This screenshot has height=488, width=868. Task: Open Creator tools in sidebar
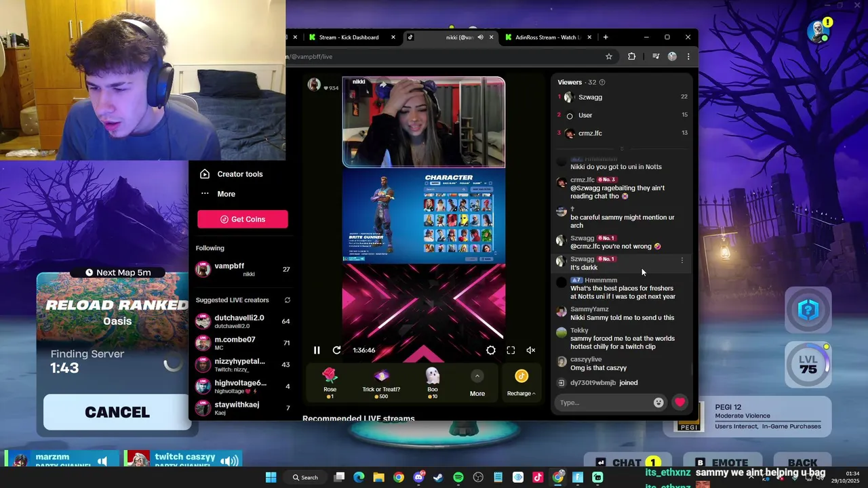(240, 174)
